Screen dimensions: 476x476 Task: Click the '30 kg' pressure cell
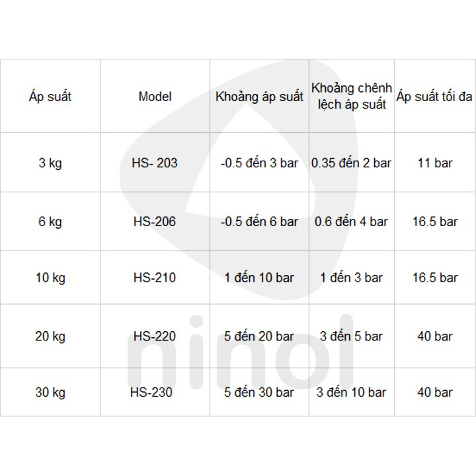click(x=50, y=392)
